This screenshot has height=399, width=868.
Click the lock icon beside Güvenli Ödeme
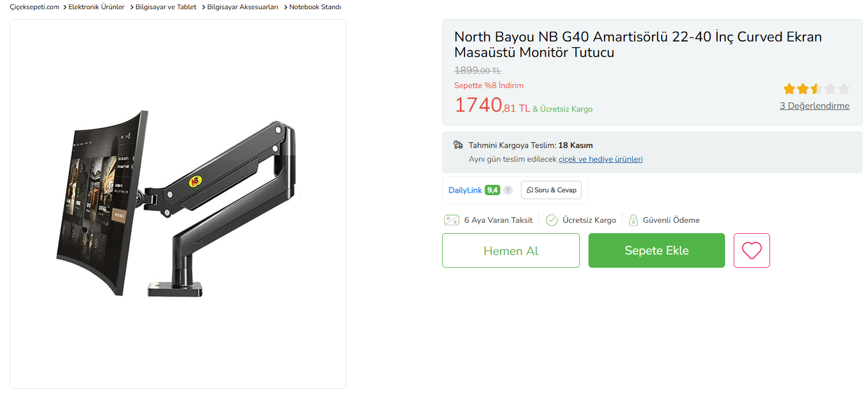point(633,220)
